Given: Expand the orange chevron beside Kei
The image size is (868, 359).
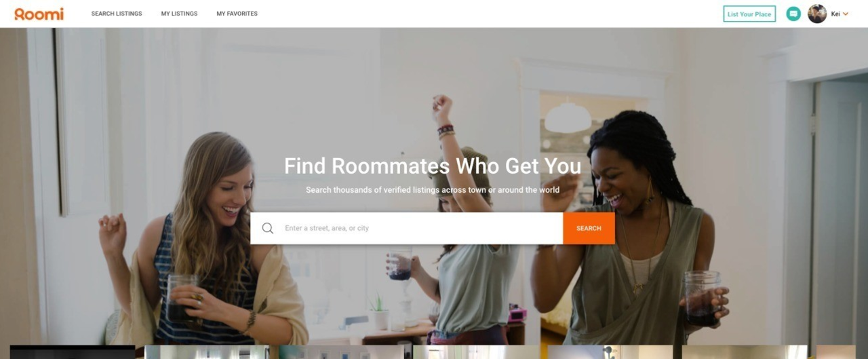Looking at the screenshot, I should pos(846,14).
